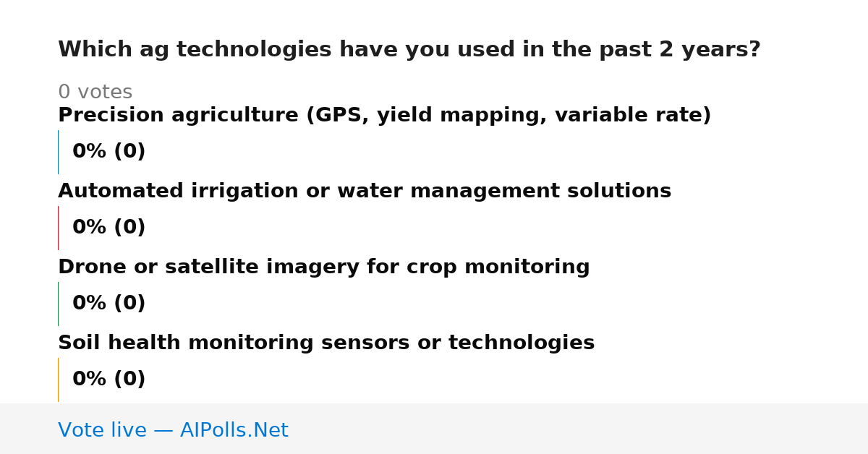
Task: Click the text 'GPS, yield mapping, variable rate'
Action: (506, 116)
